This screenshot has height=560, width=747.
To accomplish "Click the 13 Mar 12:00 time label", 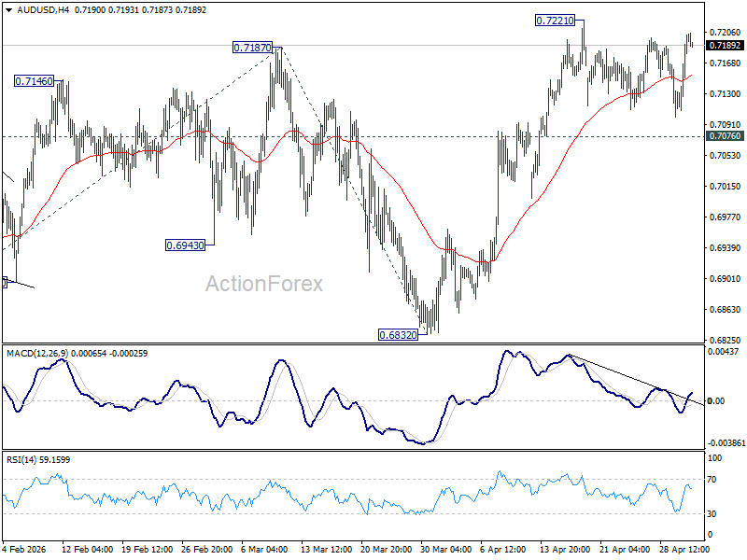I will pos(326,550).
